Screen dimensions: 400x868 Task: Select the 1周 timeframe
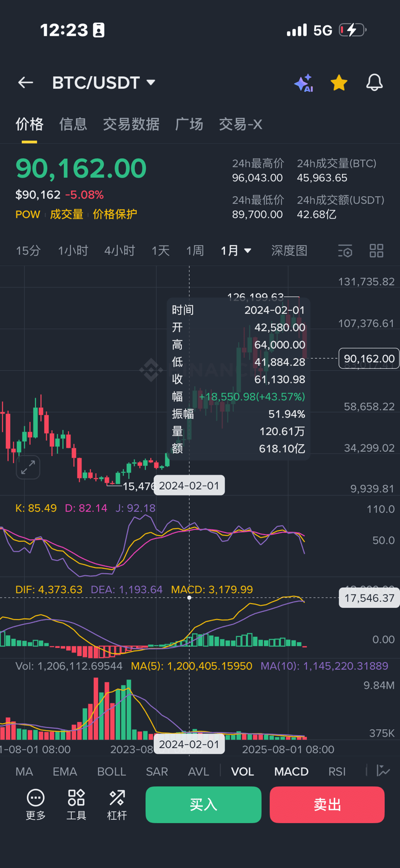(195, 250)
